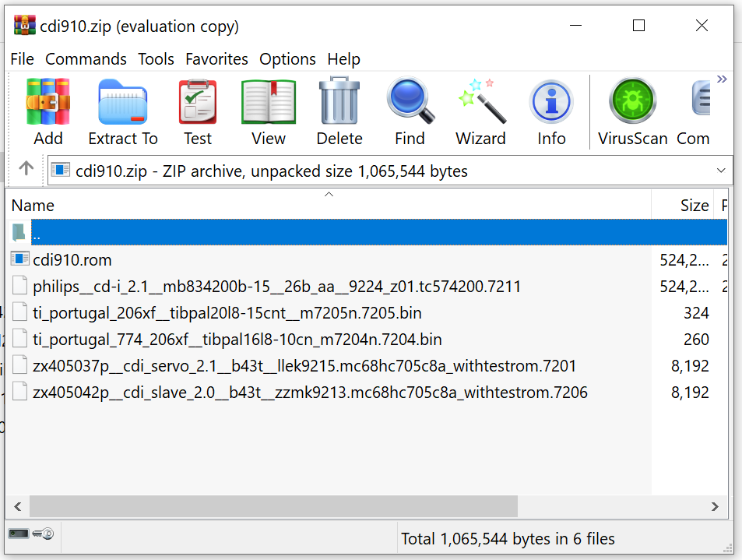Sort files by the Name column header
742x560 pixels.
(x=329, y=205)
